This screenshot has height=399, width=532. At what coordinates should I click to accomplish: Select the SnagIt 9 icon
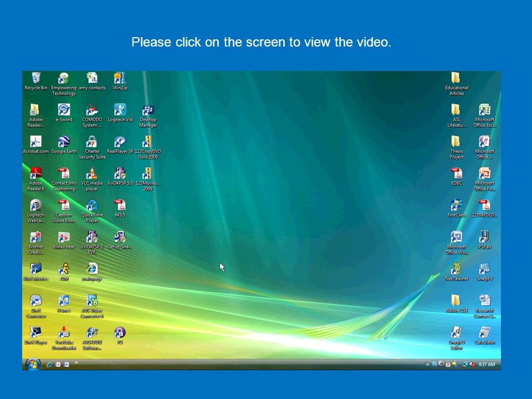click(484, 272)
